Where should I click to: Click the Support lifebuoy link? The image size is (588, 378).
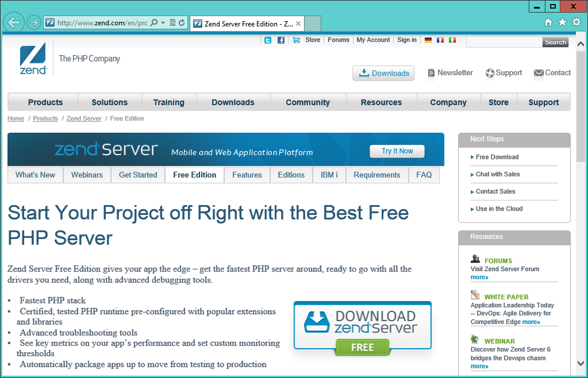(x=504, y=73)
